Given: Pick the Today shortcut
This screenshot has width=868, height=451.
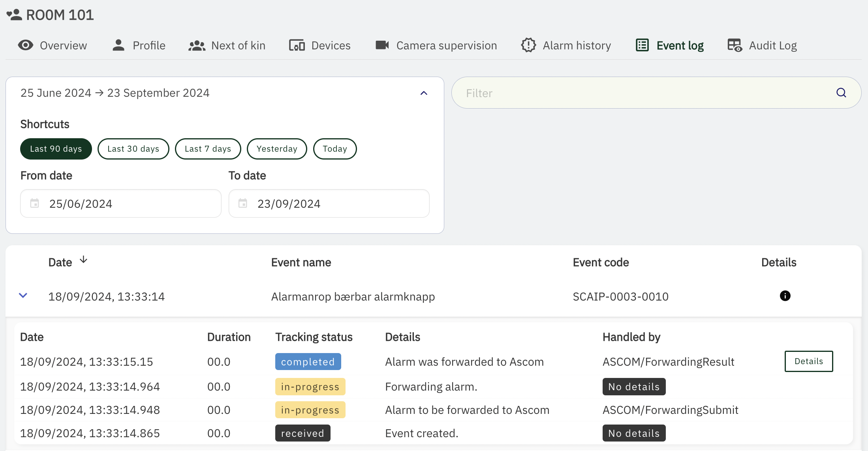Looking at the screenshot, I should point(335,149).
